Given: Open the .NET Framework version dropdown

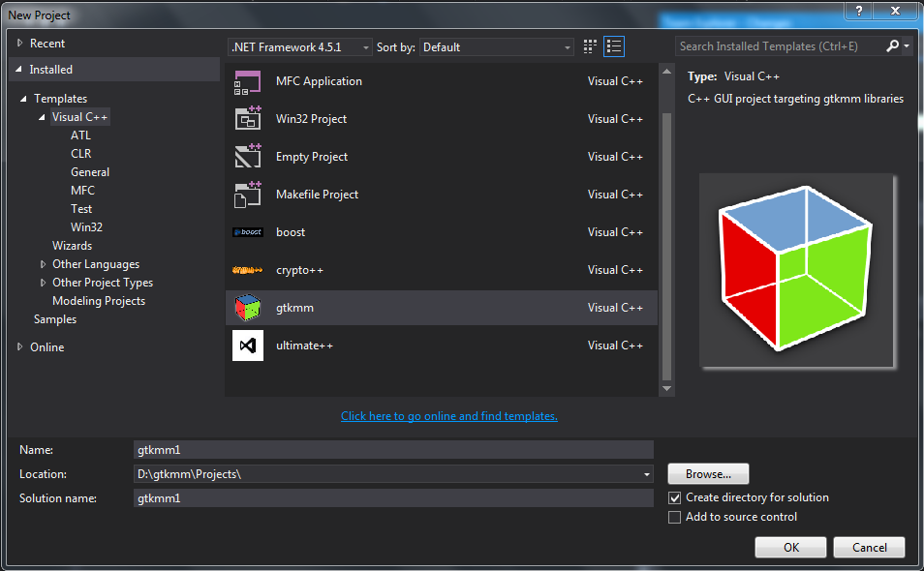Looking at the screenshot, I should (x=300, y=47).
